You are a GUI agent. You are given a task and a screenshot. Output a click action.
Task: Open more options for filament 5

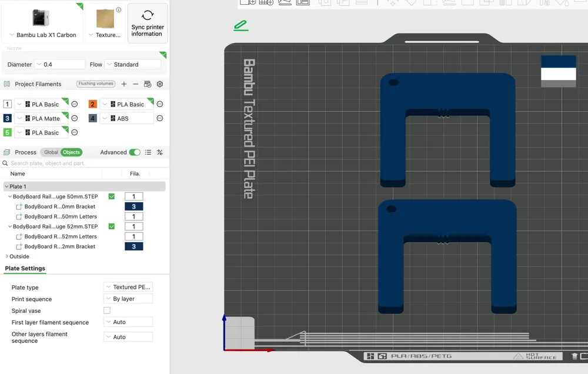(x=75, y=132)
